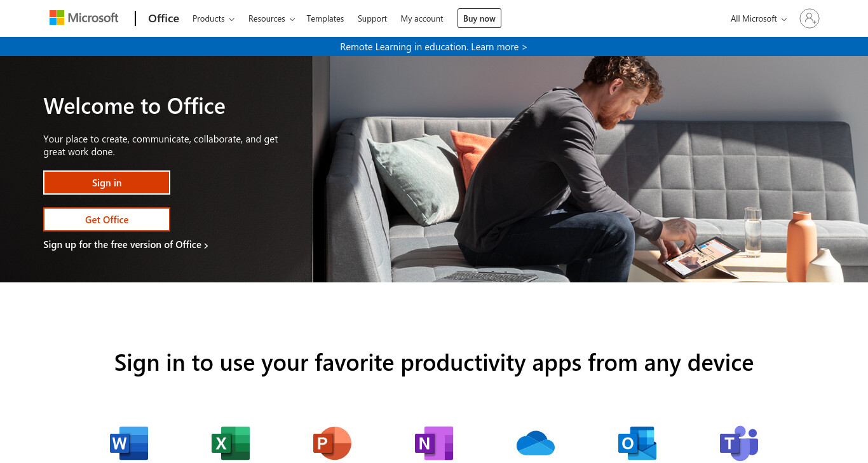Open the Templates menu item

[x=325, y=18]
